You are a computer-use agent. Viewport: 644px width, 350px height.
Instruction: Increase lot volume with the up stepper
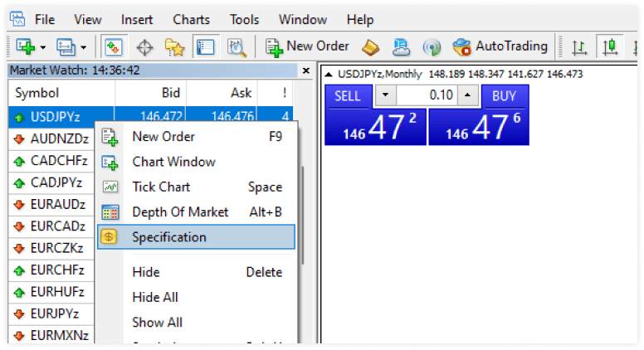pyautogui.click(x=468, y=95)
